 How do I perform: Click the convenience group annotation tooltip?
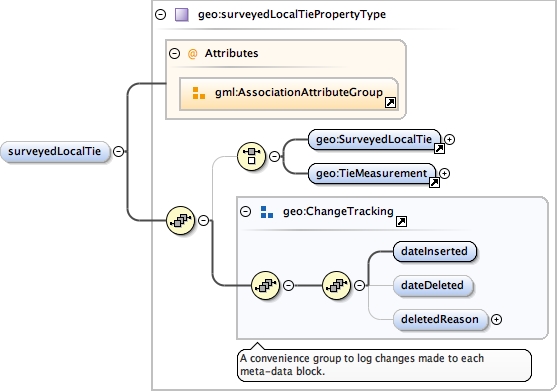point(384,365)
